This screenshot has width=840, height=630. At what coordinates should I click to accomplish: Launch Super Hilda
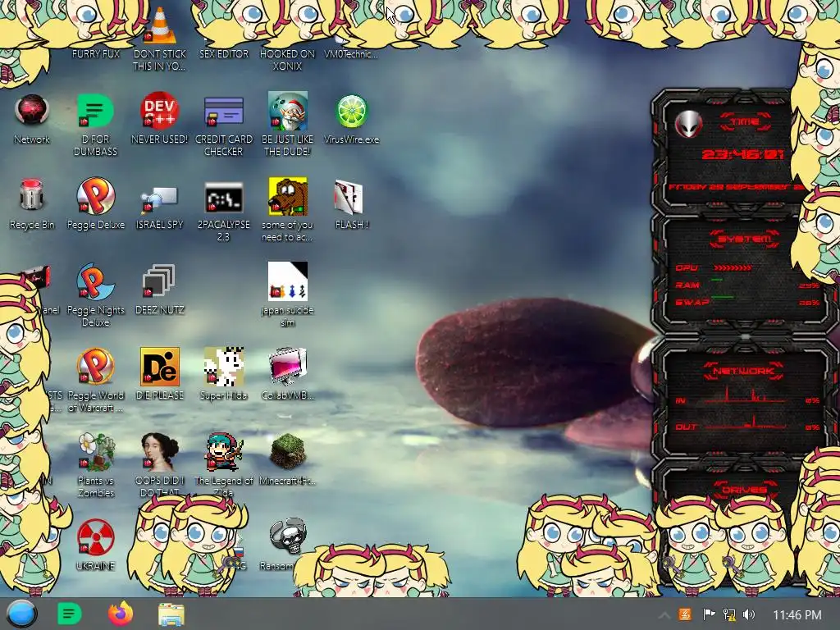tap(223, 367)
